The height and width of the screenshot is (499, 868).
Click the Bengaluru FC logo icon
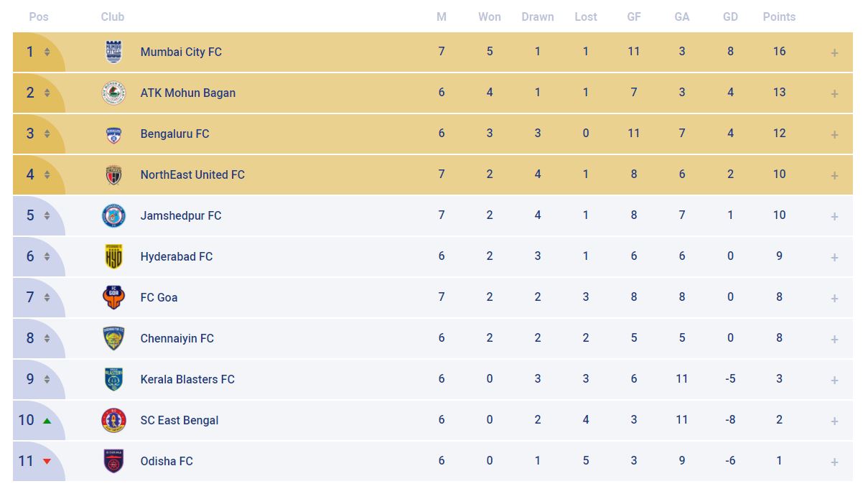point(113,134)
